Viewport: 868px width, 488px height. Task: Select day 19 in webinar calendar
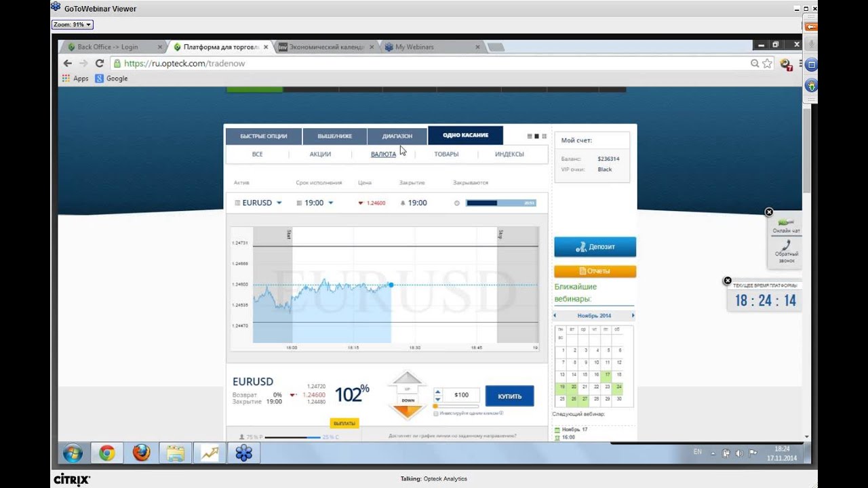click(562, 387)
